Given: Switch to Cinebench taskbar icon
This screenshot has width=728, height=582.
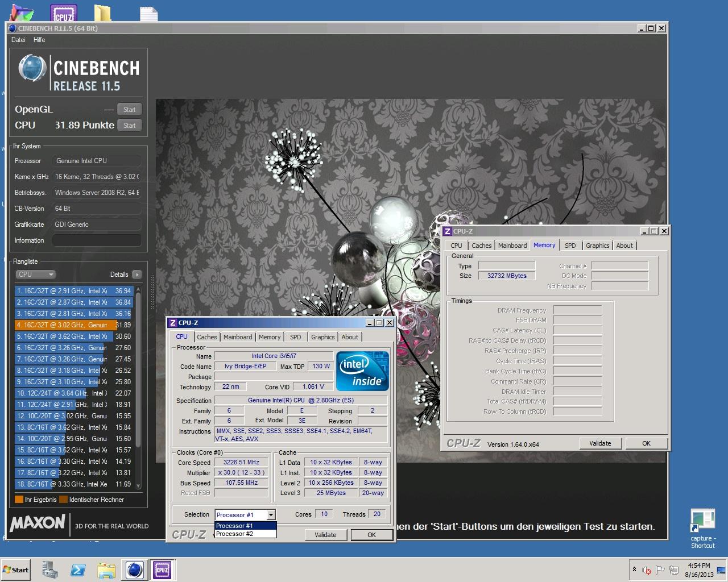Looking at the screenshot, I should coord(135,570).
